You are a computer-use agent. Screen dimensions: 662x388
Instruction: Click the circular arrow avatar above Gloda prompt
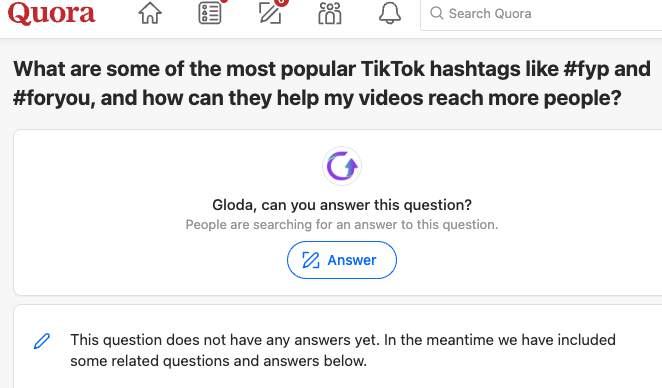pyautogui.click(x=342, y=166)
